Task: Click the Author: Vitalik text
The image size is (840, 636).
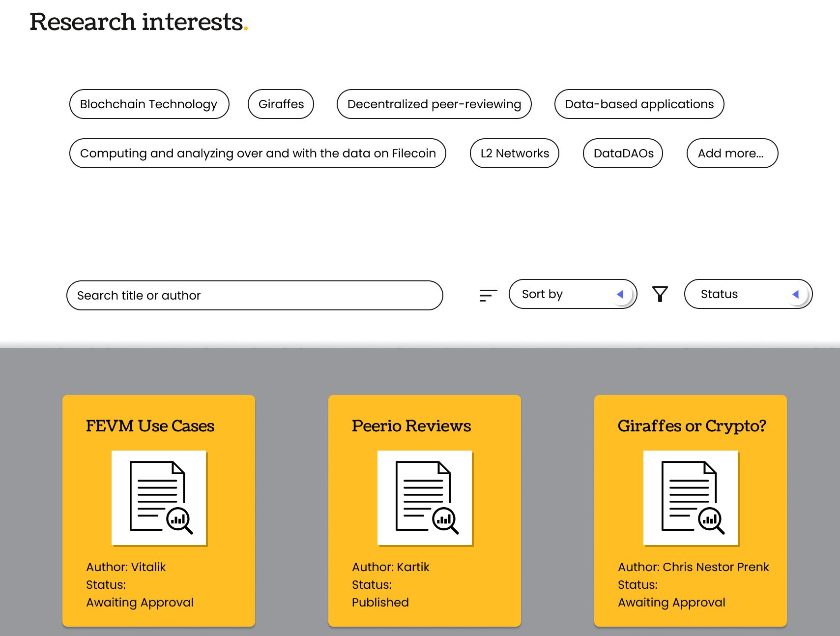Action: (x=126, y=567)
